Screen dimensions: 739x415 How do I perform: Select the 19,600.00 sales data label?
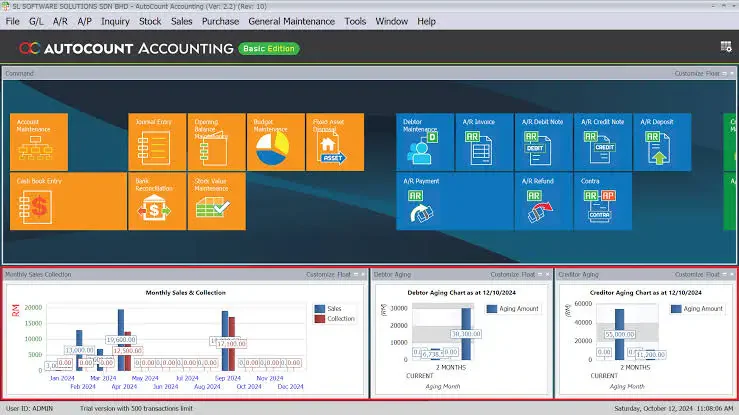click(x=121, y=340)
